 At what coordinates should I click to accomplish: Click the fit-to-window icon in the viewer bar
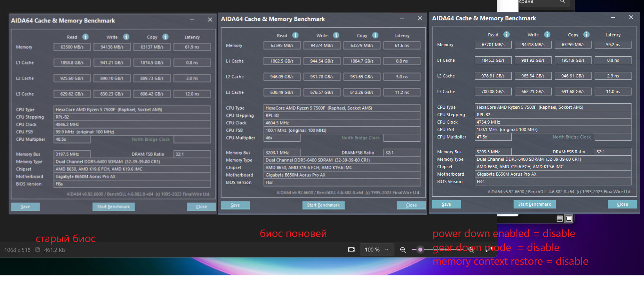[x=351, y=250]
